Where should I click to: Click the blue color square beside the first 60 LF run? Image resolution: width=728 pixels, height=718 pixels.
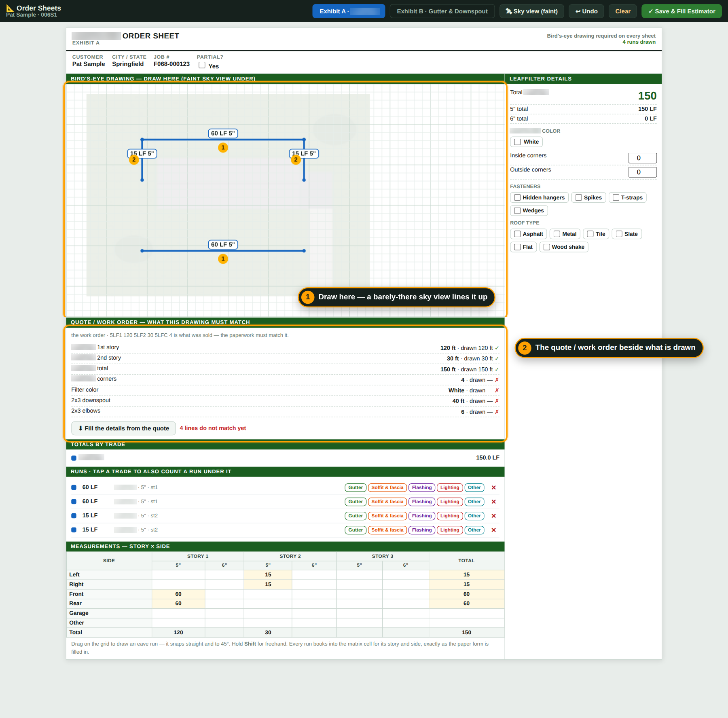pyautogui.click(x=74, y=487)
